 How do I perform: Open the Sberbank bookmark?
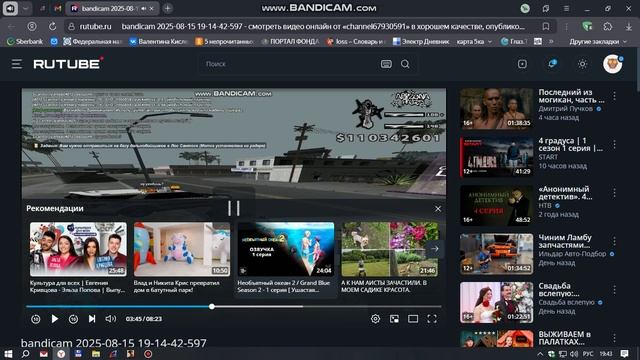tap(25, 42)
